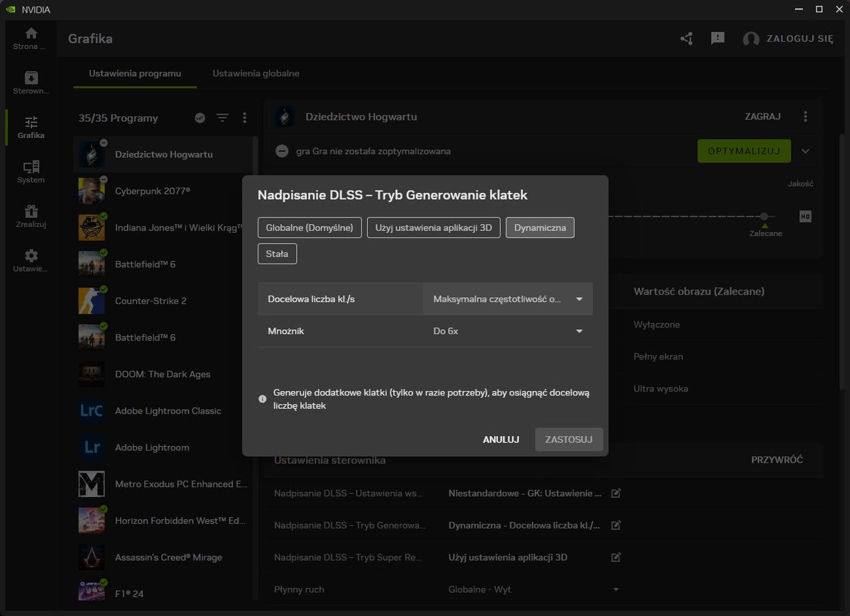The height and width of the screenshot is (616, 850).
Task: Switch to Ustawienia programu tab
Action: [135, 74]
